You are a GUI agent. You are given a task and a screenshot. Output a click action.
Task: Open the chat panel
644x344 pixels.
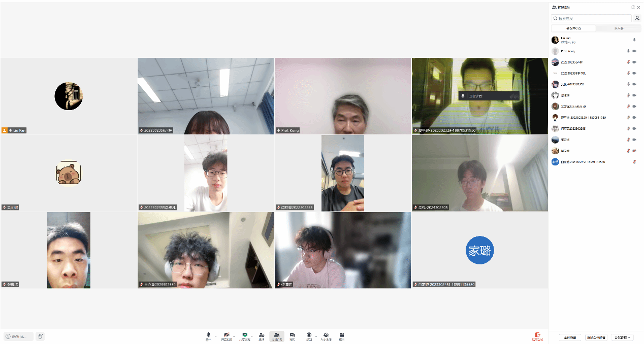[x=293, y=336]
